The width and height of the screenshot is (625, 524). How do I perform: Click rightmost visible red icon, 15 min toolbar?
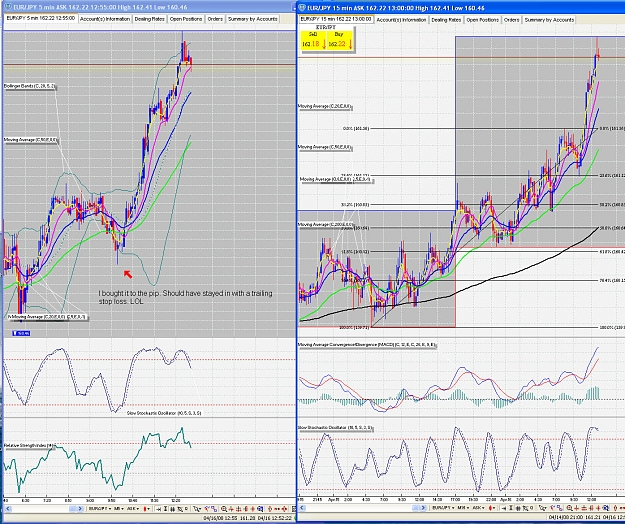tap(622, 508)
